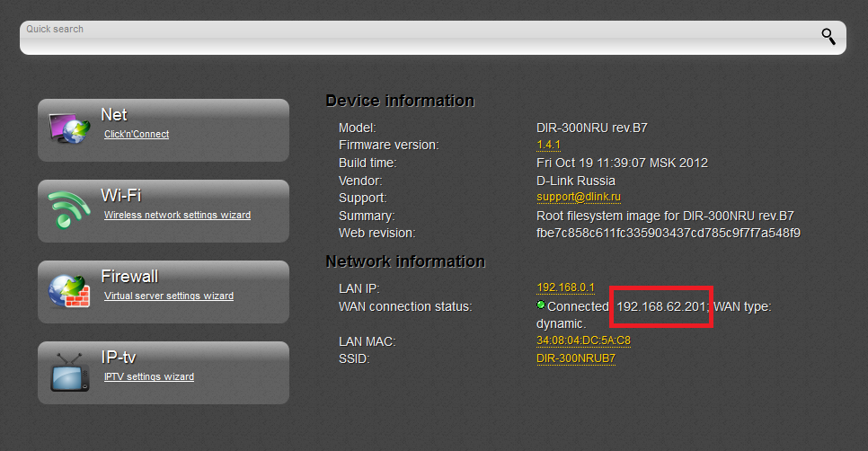This screenshot has height=451, width=868.
Task: Click the Firmware version label
Action: (388, 145)
